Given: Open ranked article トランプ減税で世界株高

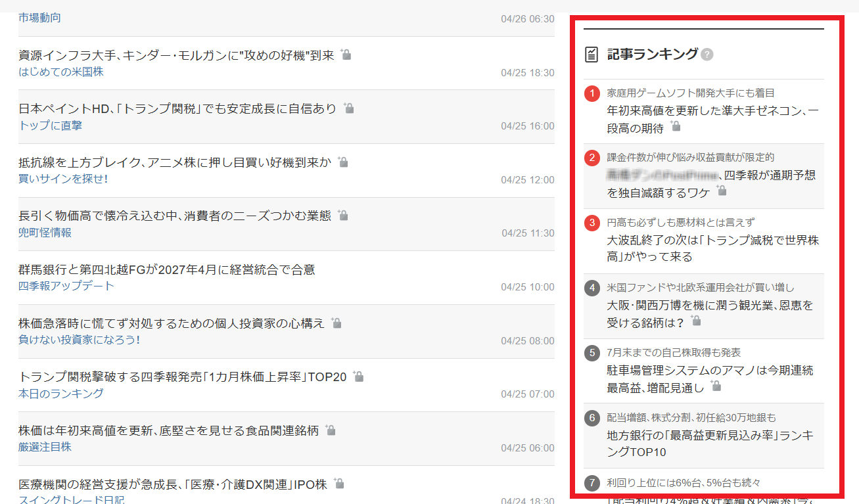Looking at the screenshot, I should (713, 248).
